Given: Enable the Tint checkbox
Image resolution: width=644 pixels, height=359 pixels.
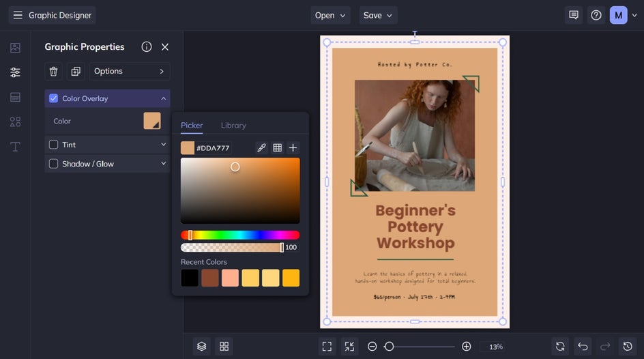Looking at the screenshot, I should 54,145.
